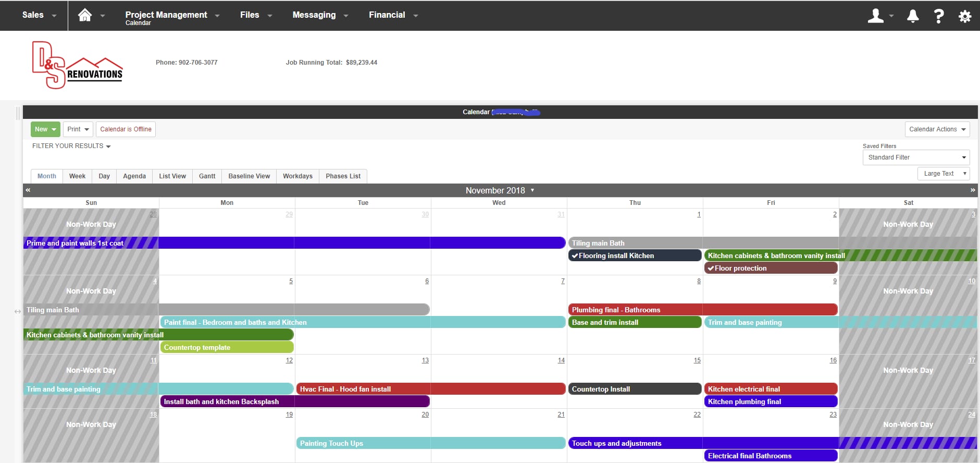Click date number 12 link
Viewport: 980px width, 463px height.
[x=289, y=360]
